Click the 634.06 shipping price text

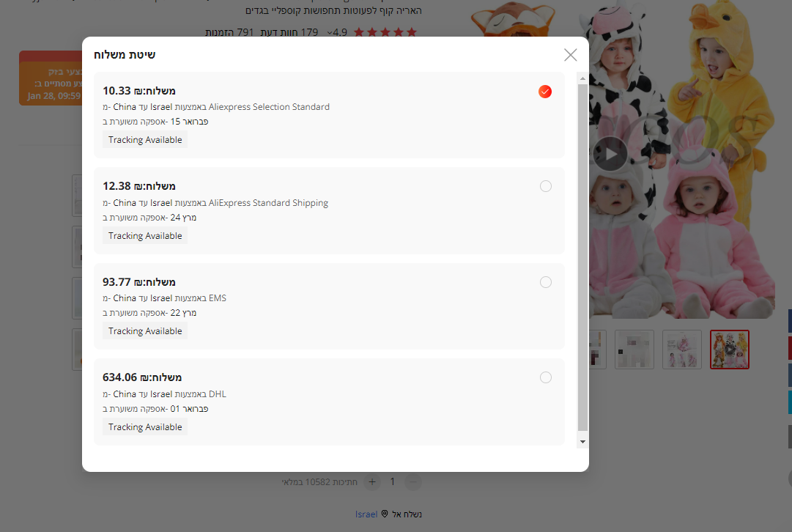[142, 377]
